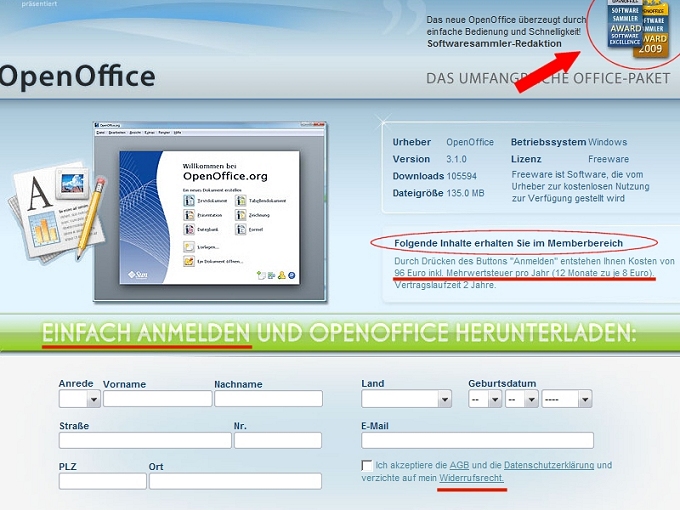Screen dimensions: 680x510
Task: Click the Ort input field
Action: pos(235,481)
